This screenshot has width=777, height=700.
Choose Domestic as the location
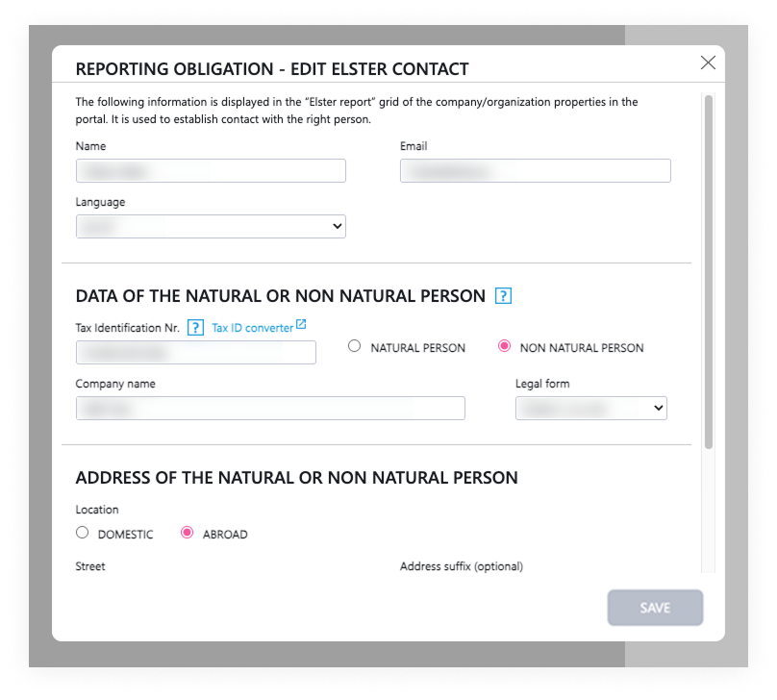[83, 533]
